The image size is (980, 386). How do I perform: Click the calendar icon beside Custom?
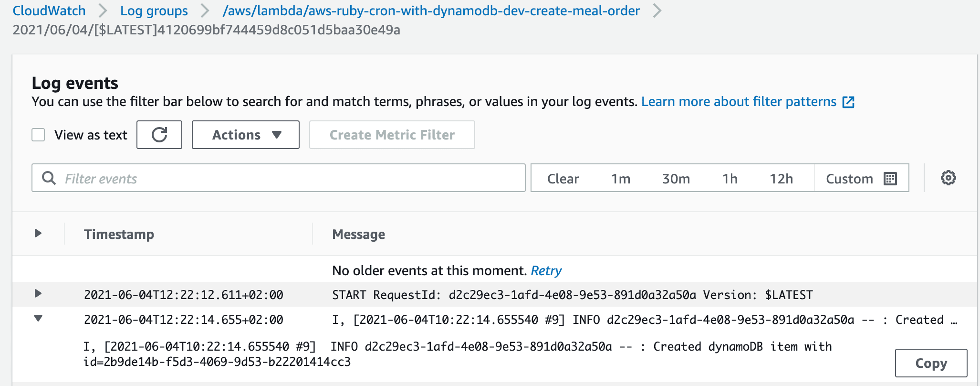[x=890, y=179]
